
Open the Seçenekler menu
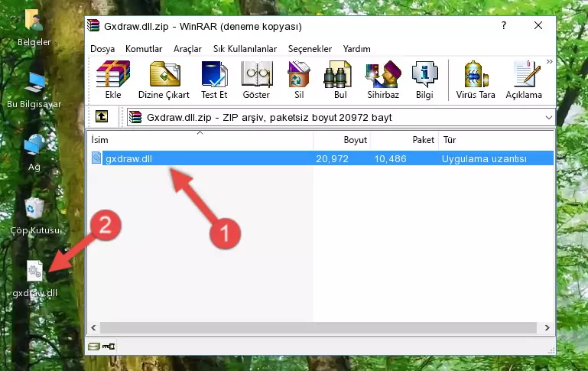point(310,49)
